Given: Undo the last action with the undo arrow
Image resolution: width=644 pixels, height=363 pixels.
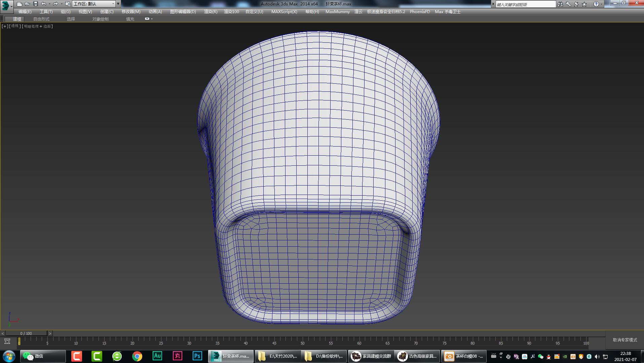Looking at the screenshot, I should pyautogui.click(x=44, y=4).
